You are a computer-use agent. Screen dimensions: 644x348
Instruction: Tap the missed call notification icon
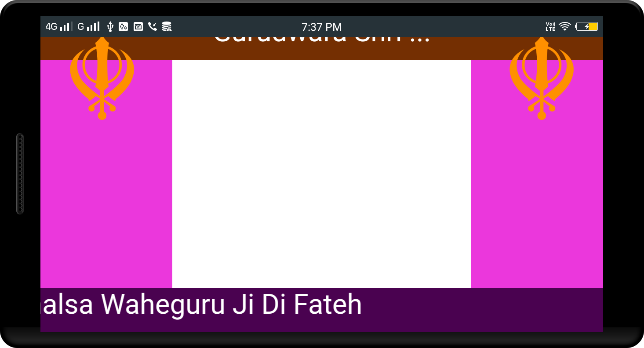point(152,27)
